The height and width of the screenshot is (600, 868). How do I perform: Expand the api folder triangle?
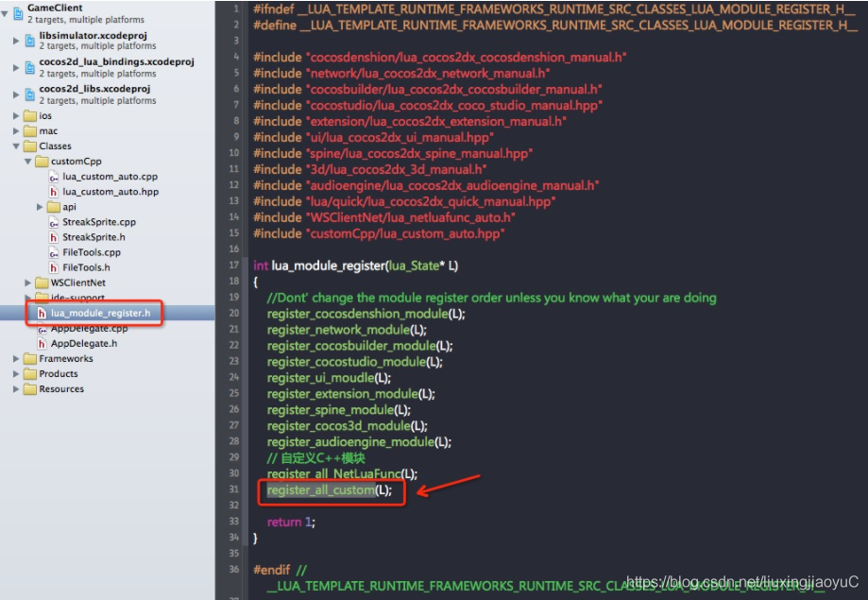coord(40,207)
